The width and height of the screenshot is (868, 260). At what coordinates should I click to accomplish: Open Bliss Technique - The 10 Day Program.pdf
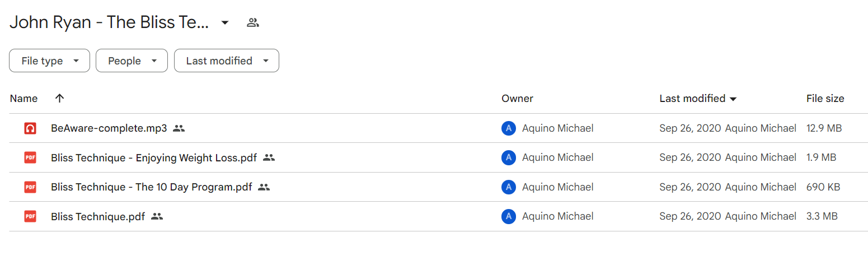[x=151, y=187]
